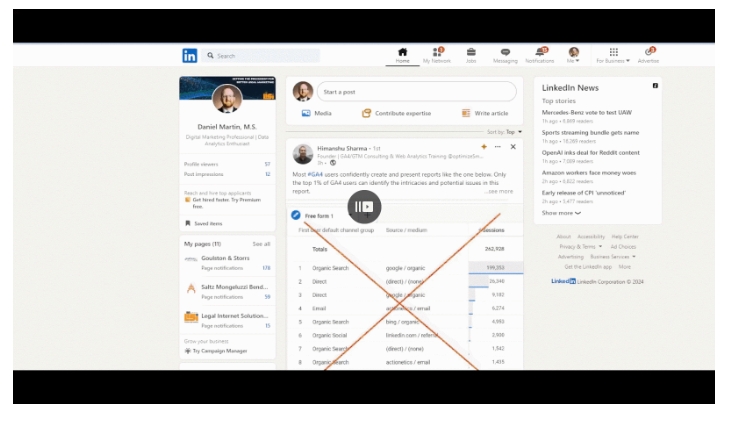Click the About footer link
This screenshot has width=729, height=425.
[563, 237]
